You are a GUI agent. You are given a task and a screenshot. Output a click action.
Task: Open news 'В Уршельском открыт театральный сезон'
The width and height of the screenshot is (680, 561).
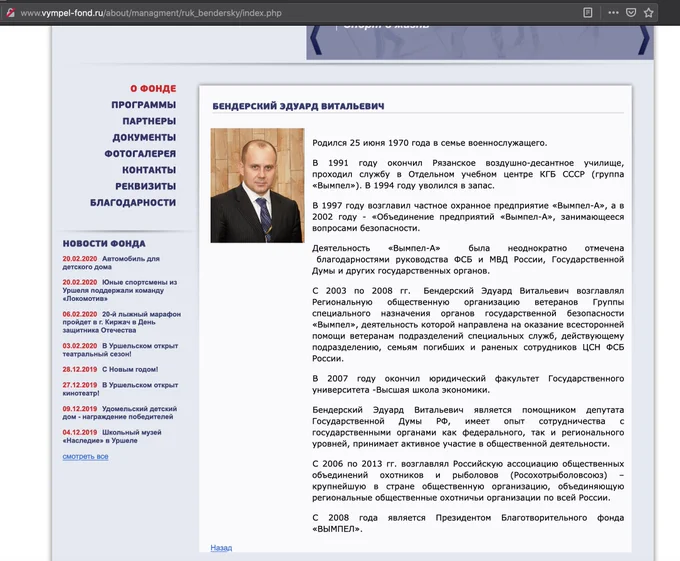121,350
